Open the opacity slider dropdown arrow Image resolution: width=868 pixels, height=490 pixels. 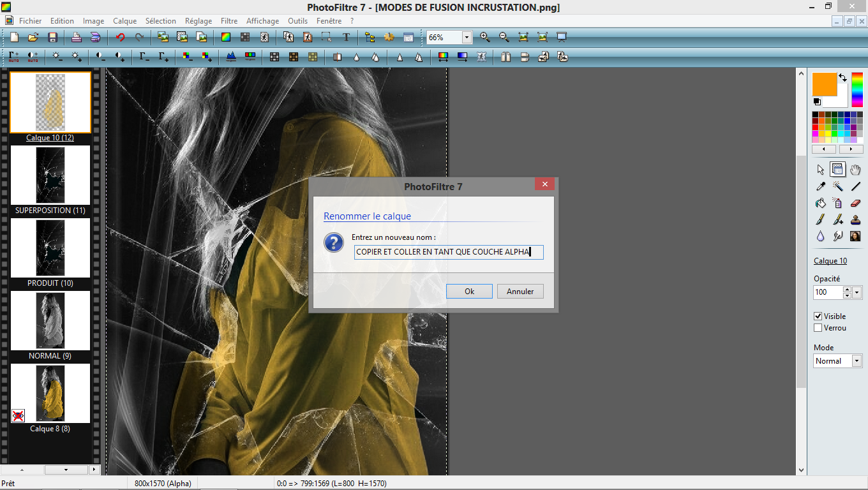tap(857, 292)
